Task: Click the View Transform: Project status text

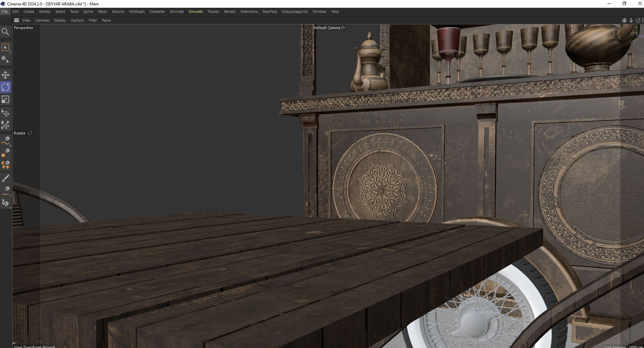Action: click(34, 346)
